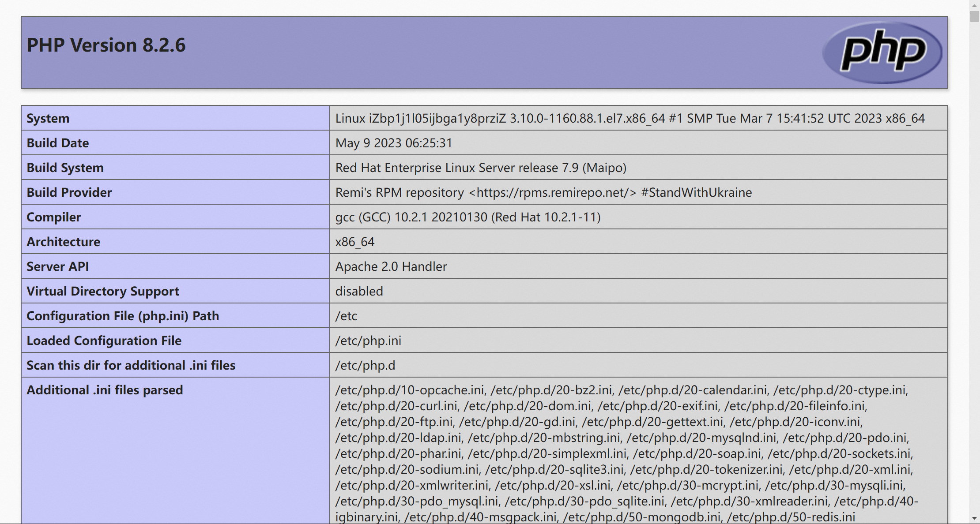Click the Red Hat Enterprise Linux value
This screenshot has width=980, height=524.
(480, 168)
